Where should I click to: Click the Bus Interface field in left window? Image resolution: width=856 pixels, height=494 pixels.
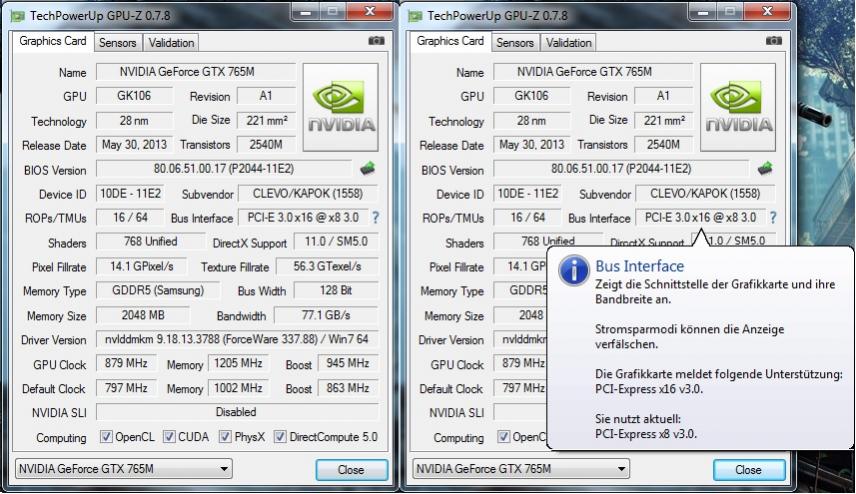tap(303, 218)
